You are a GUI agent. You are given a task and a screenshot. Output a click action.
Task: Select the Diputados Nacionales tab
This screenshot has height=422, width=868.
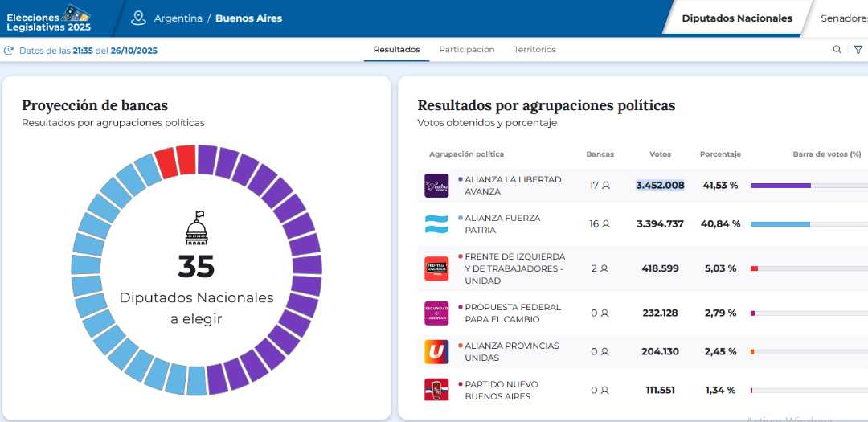736,18
